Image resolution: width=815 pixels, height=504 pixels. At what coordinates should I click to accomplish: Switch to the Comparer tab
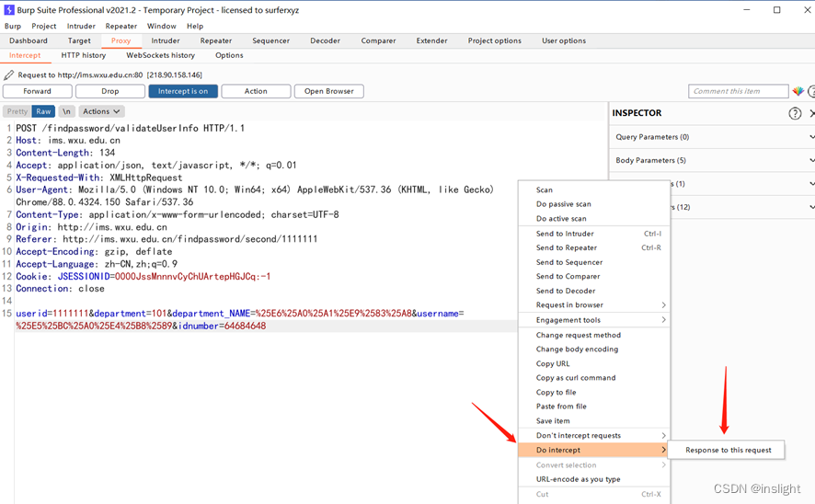point(378,40)
